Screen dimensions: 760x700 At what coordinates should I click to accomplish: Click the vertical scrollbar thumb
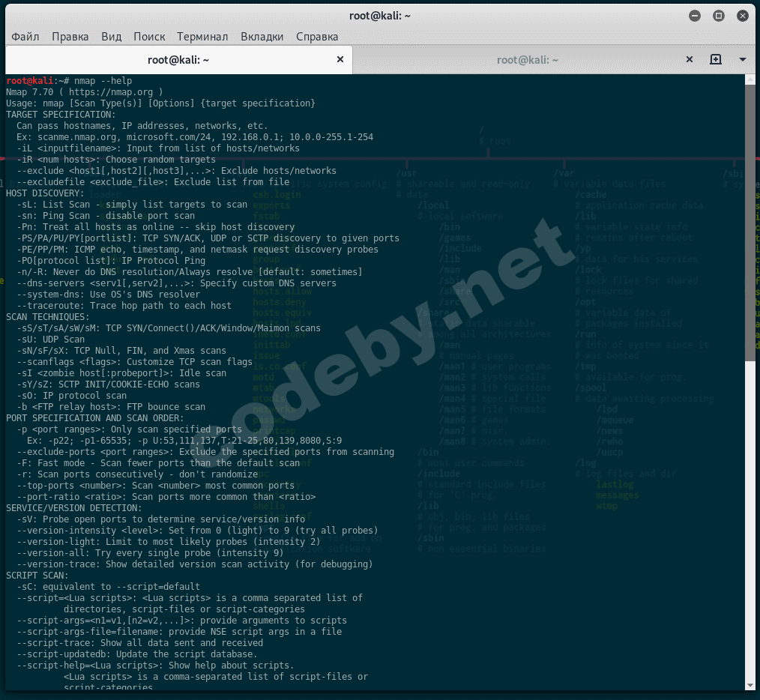tap(750, 222)
